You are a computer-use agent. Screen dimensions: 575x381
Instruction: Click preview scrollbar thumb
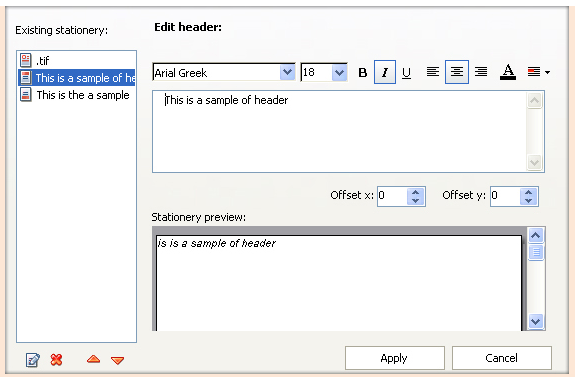click(536, 252)
